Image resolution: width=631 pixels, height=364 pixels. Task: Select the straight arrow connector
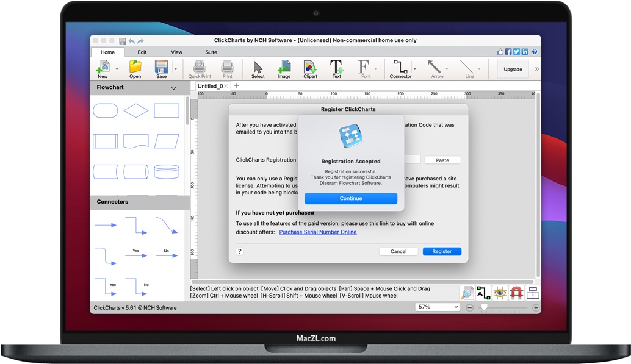pyautogui.click(x=106, y=225)
